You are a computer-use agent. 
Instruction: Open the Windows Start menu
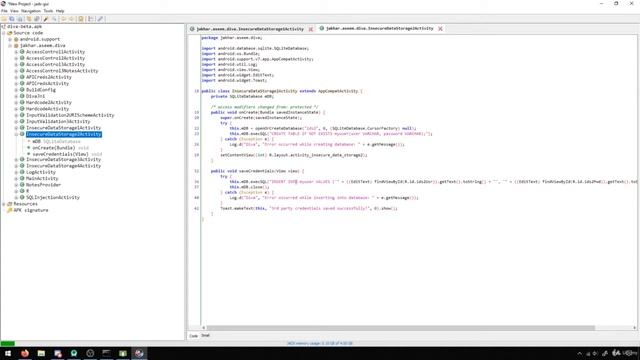[8, 353]
